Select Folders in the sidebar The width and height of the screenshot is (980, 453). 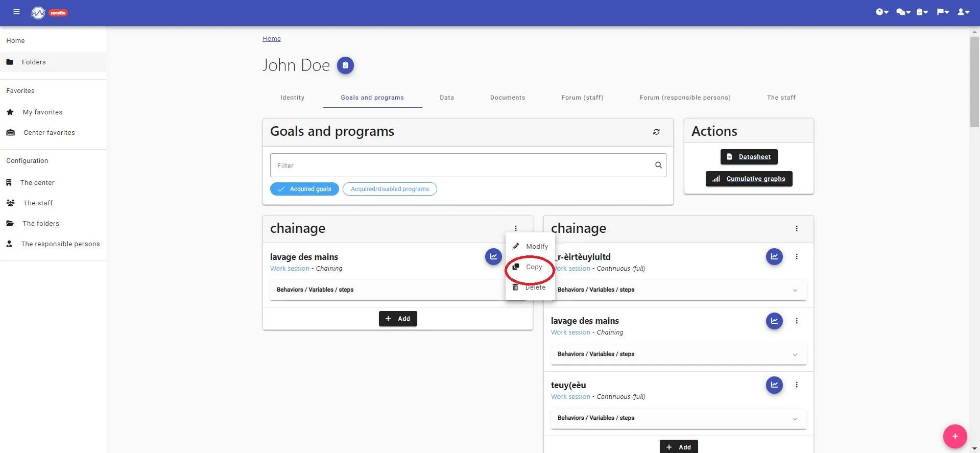[53, 62]
